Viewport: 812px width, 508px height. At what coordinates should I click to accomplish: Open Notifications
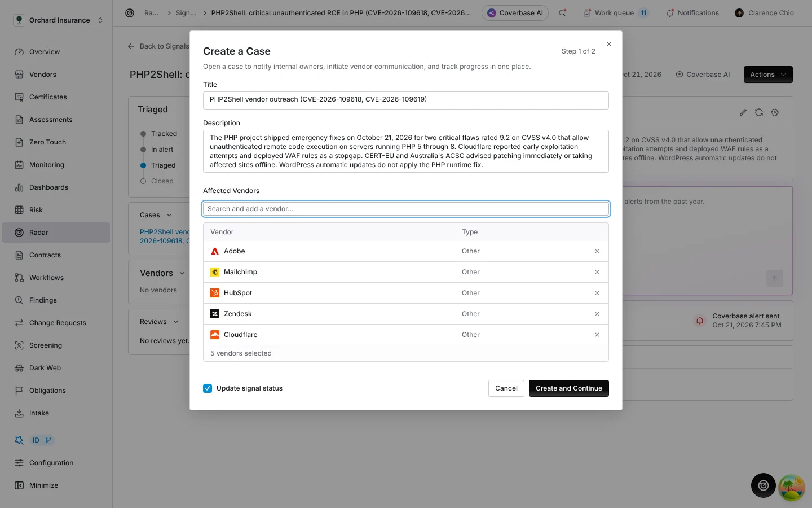pos(692,13)
